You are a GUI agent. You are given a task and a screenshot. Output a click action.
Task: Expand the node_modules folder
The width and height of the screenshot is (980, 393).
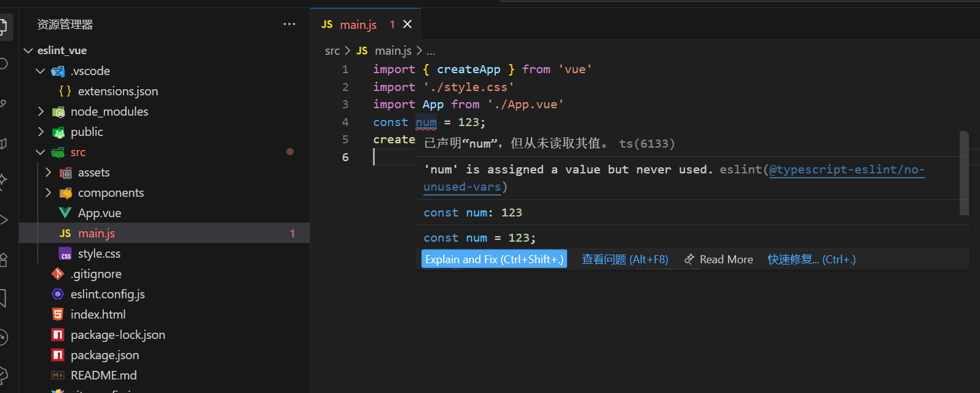[x=41, y=111]
